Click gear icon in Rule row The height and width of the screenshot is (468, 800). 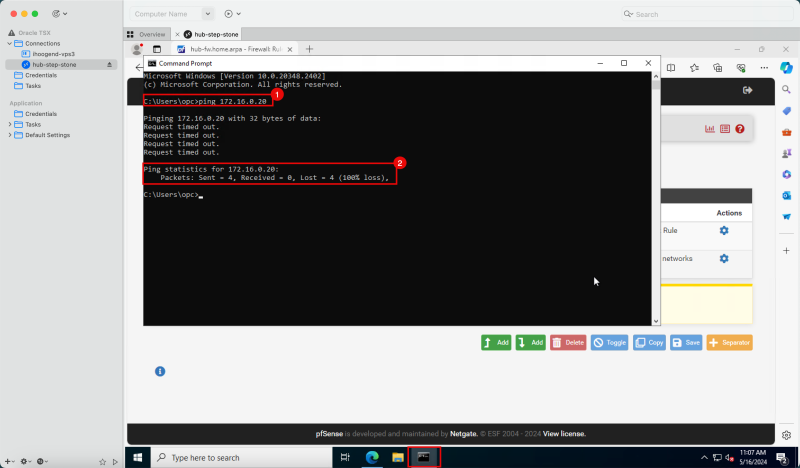click(724, 231)
